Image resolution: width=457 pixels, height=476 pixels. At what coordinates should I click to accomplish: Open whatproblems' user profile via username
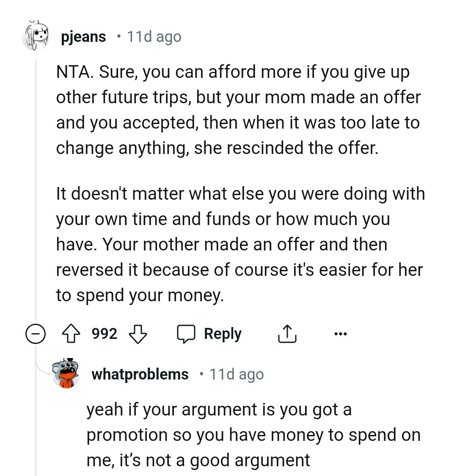click(140, 374)
